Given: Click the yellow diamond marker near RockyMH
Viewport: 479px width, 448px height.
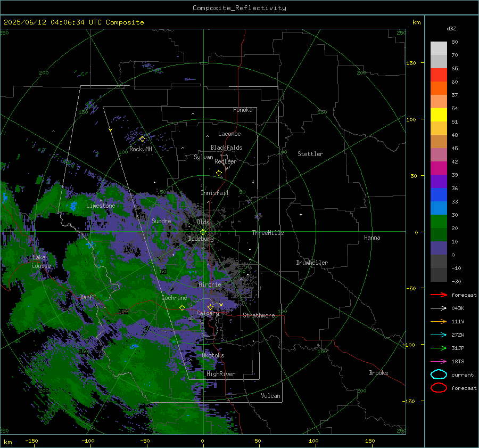Looking at the screenshot, I should coord(142,139).
